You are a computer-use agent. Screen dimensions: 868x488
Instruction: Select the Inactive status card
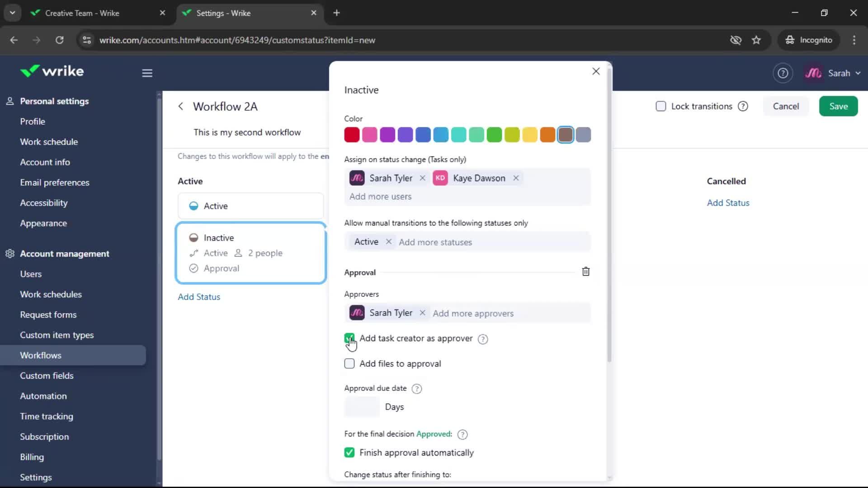250,253
